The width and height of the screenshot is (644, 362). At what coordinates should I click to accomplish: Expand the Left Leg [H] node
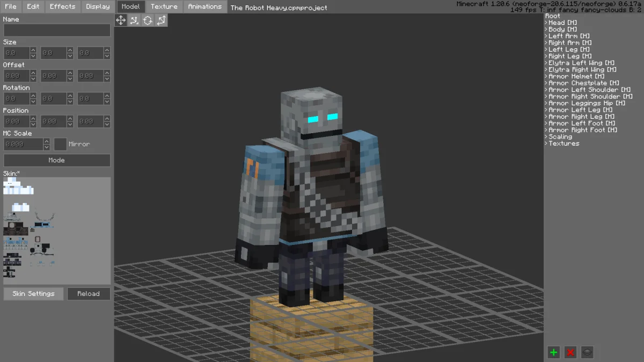[x=546, y=49]
